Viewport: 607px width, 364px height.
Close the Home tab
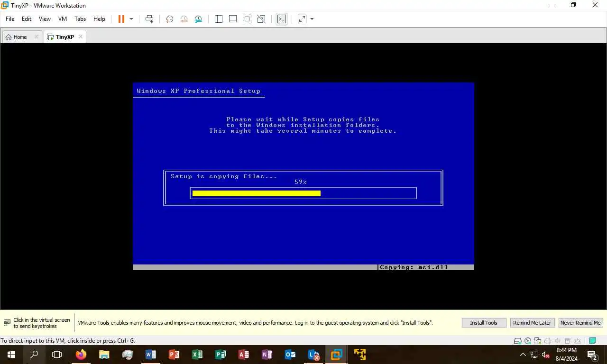[x=37, y=37]
